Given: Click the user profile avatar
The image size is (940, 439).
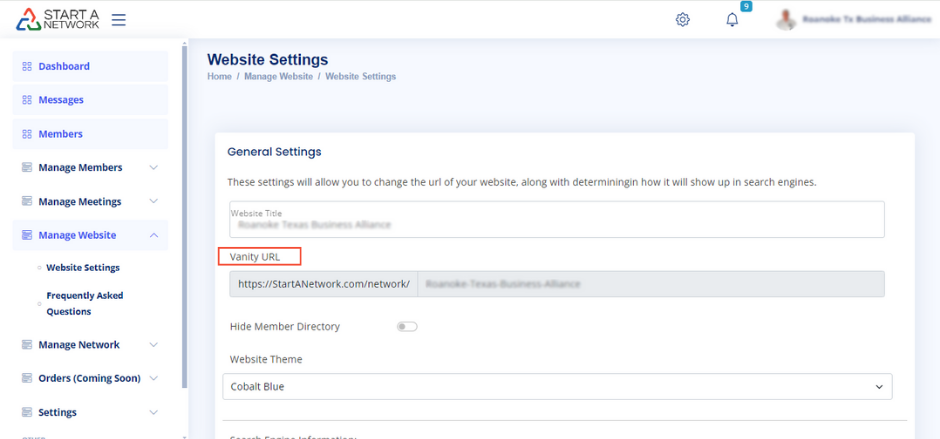Looking at the screenshot, I should (787, 19).
